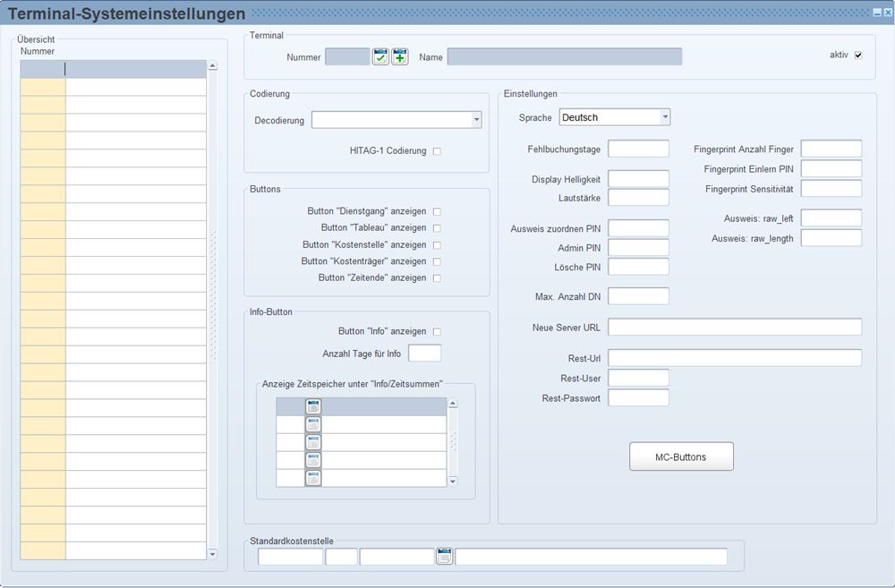Screen dimensions: 895x588
Task: Enable HITAG-1 Codierung checkbox
Action: click(x=437, y=151)
